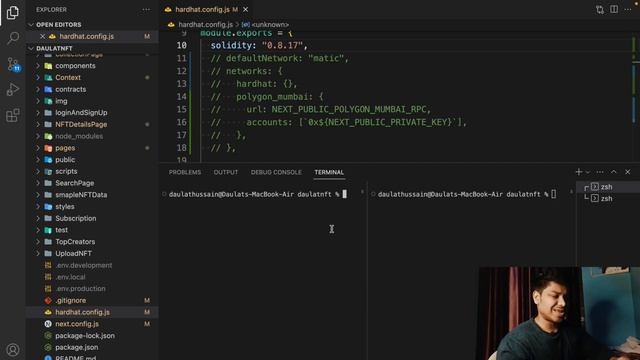Open the Extensions view

coord(13,115)
